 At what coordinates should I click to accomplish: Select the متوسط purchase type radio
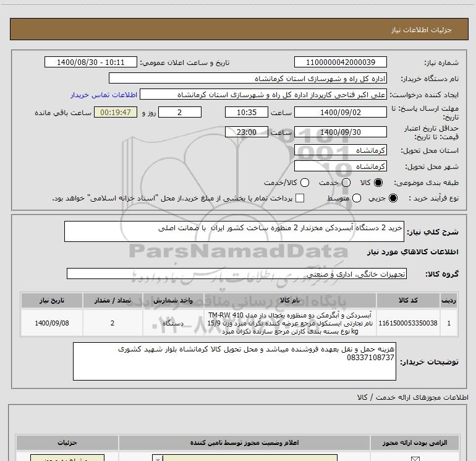click(357, 198)
